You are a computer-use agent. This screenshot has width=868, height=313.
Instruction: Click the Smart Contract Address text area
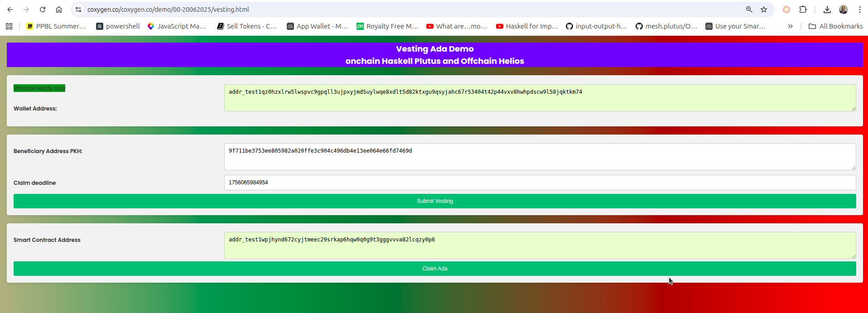540,246
